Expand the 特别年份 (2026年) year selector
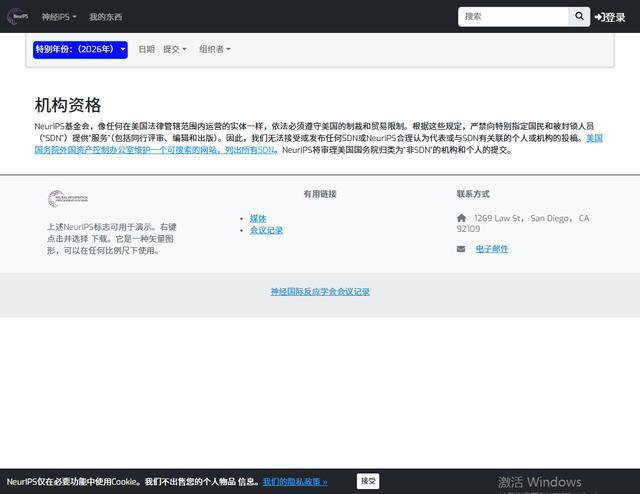 pyautogui.click(x=80, y=49)
